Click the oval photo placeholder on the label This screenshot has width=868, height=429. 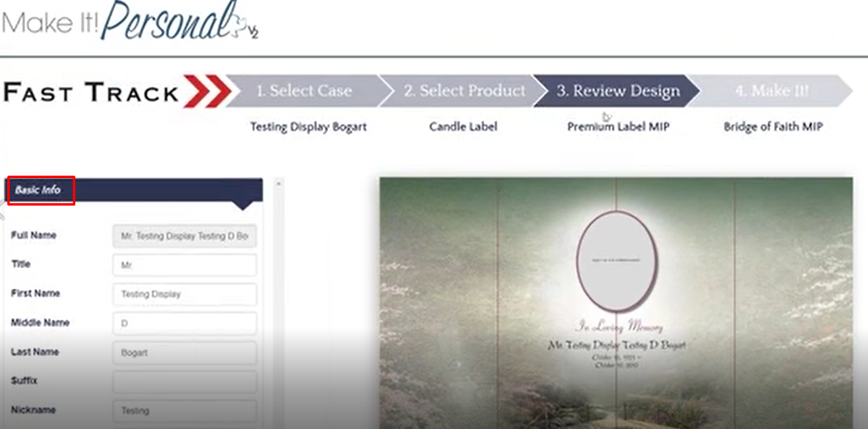pyautogui.click(x=617, y=261)
